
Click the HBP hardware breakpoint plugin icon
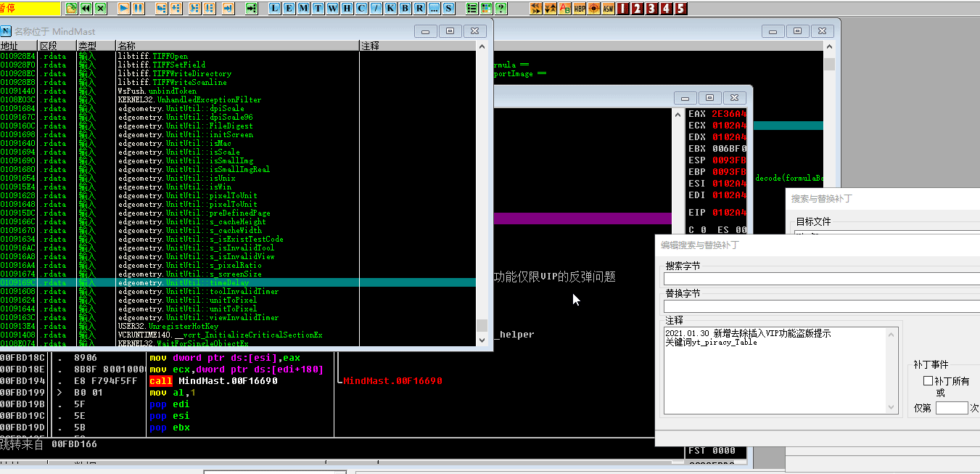tap(580, 9)
